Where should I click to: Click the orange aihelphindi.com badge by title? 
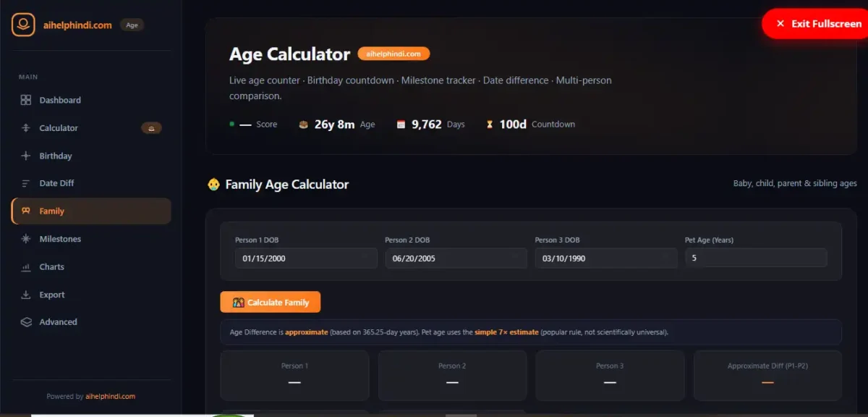tap(393, 54)
